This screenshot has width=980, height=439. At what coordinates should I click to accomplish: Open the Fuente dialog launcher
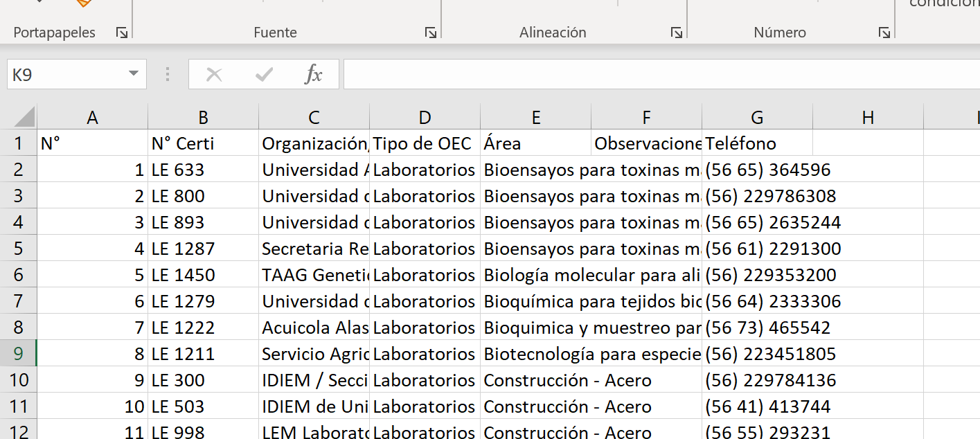[431, 33]
